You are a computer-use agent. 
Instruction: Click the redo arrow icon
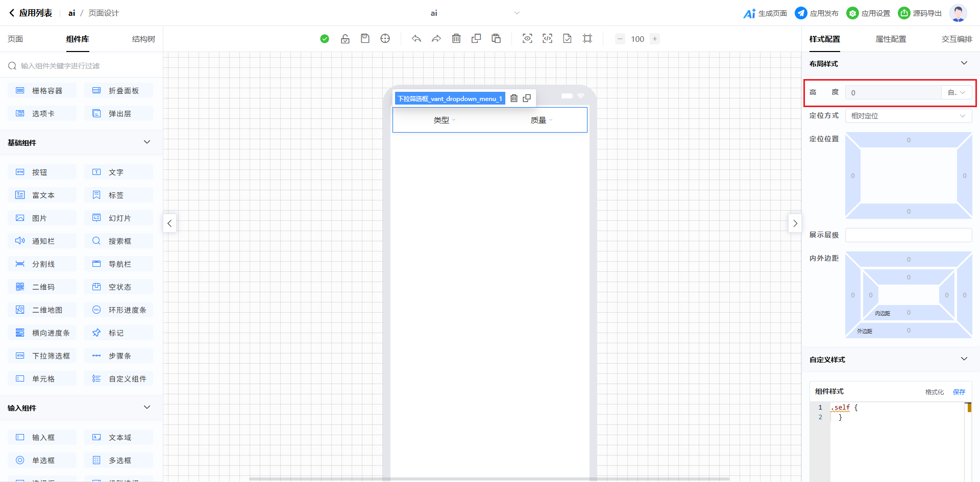(x=436, y=39)
